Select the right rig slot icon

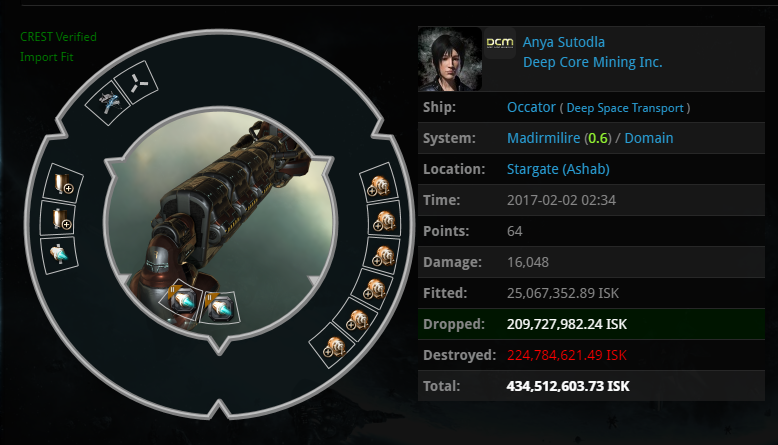pos(220,308)
